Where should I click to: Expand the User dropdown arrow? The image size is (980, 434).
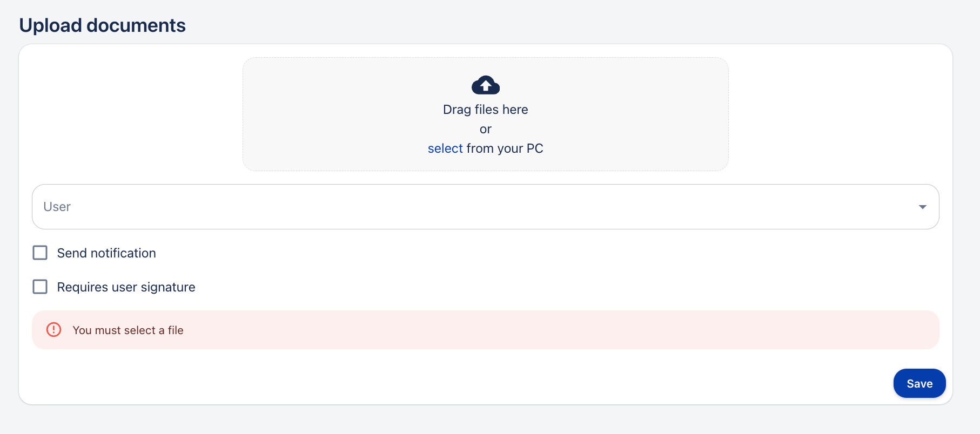(x=922, y=207)
